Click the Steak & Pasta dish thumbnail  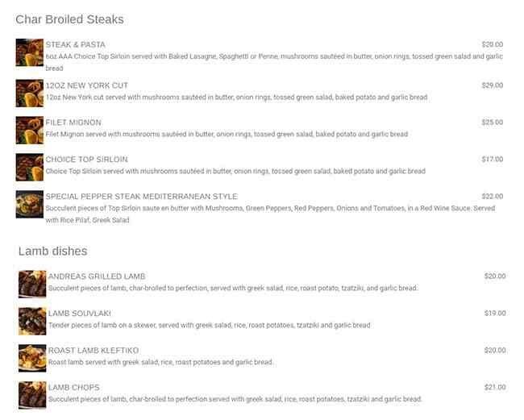[29, 52]
